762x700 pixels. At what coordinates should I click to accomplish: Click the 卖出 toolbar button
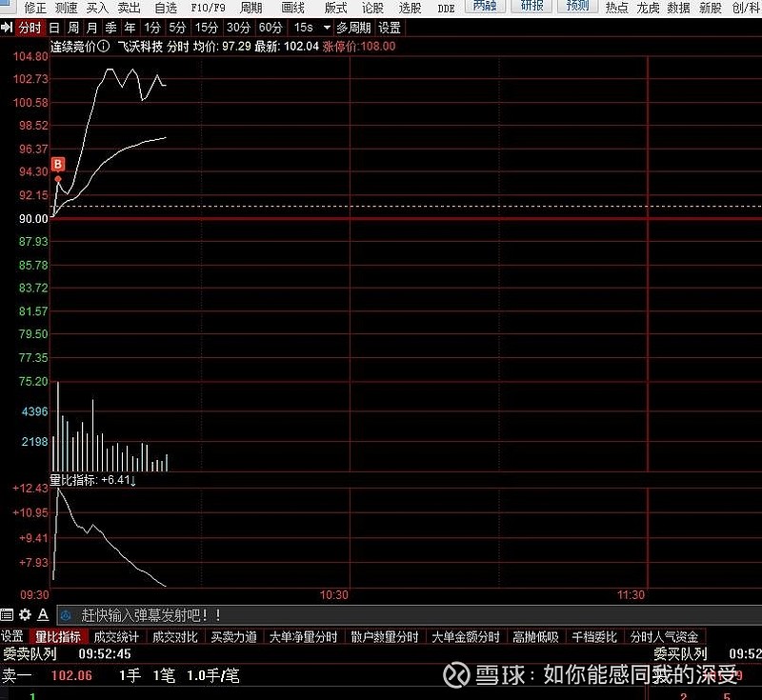tap(129, 8)
